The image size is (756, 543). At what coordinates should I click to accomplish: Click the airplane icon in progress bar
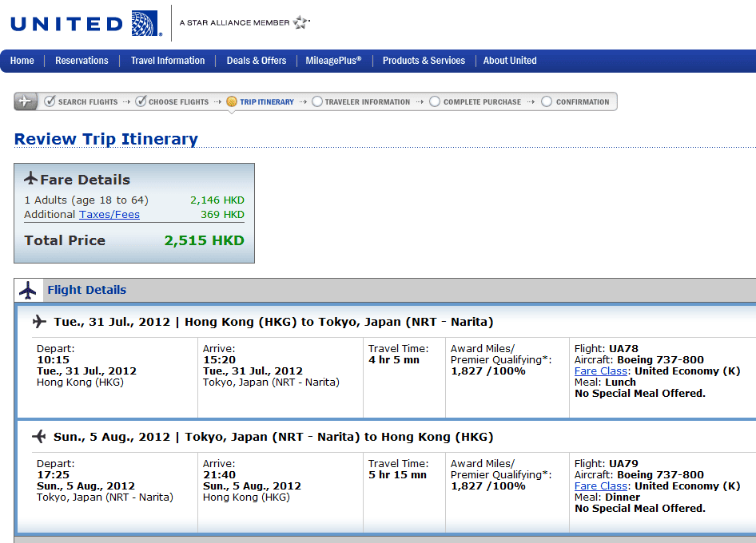(26, 101)
